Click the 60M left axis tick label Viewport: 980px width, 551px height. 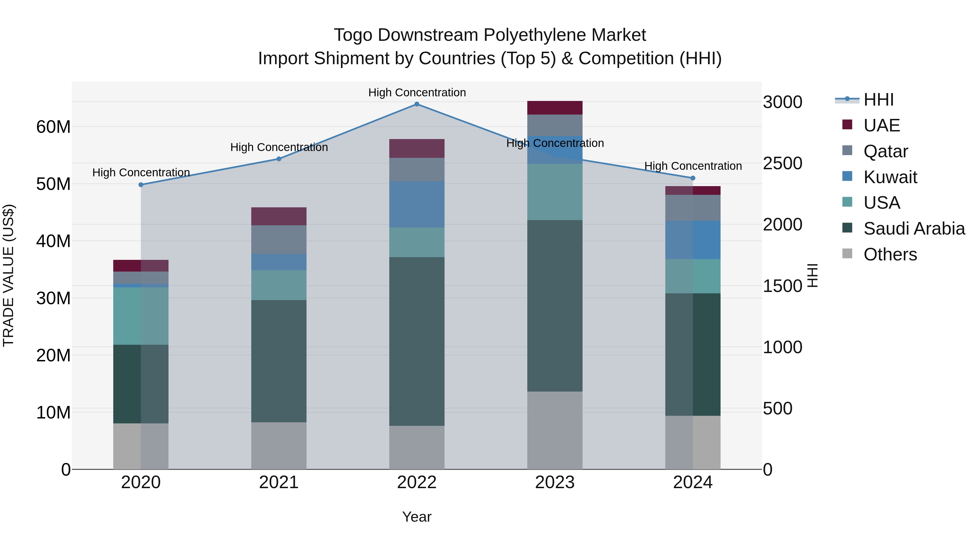coord(53,127)
